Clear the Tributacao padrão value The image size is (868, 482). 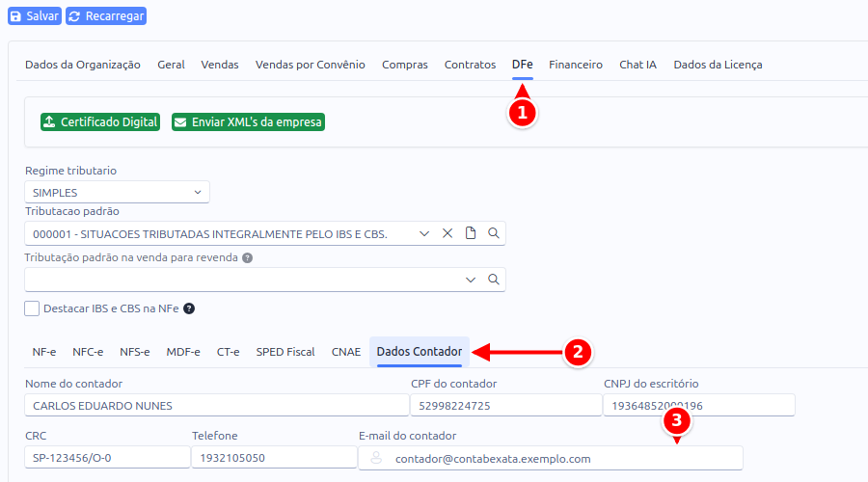pos(448,233)
